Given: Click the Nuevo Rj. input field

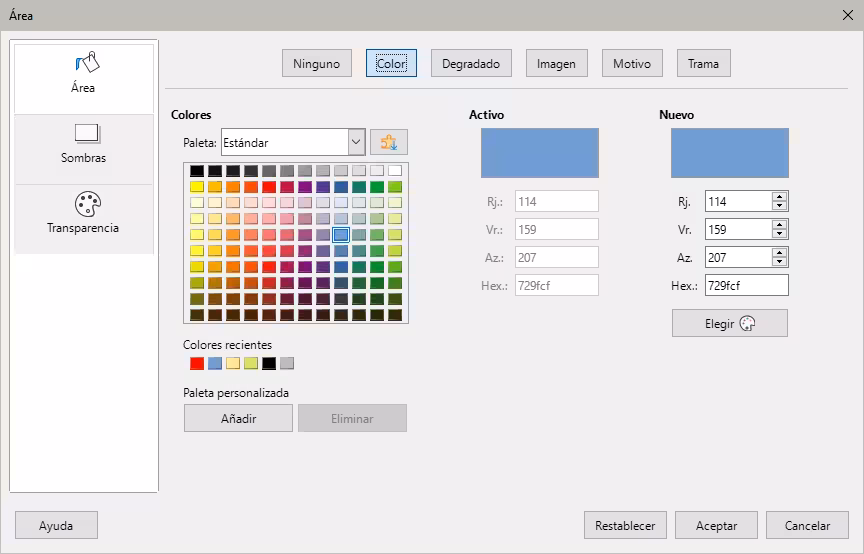Looking at the screenshot, I should coord(738,201).
